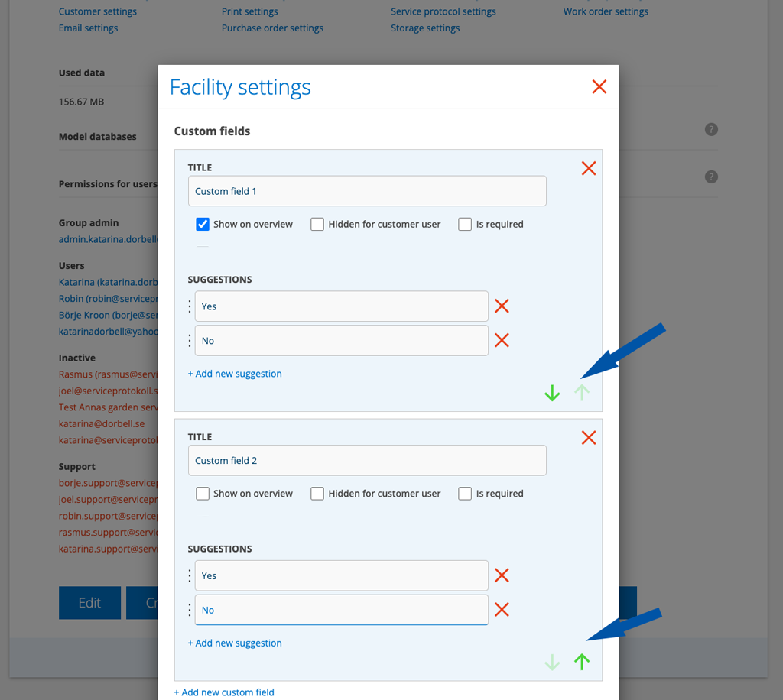Move Custom field 2 up with green arrow
The image size is (783, 700).
582,663
